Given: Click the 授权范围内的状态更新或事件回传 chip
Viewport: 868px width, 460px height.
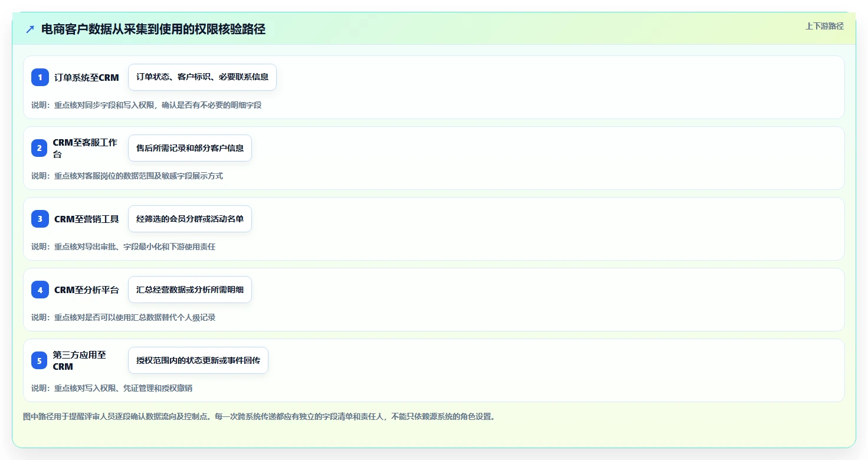Looking at the screenshot, I should click(198, 360).
